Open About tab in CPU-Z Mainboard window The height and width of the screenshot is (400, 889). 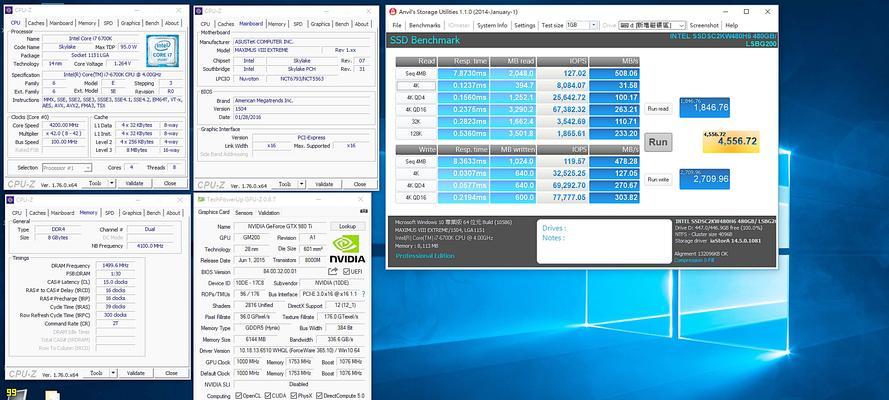click(x=362, y=24)
